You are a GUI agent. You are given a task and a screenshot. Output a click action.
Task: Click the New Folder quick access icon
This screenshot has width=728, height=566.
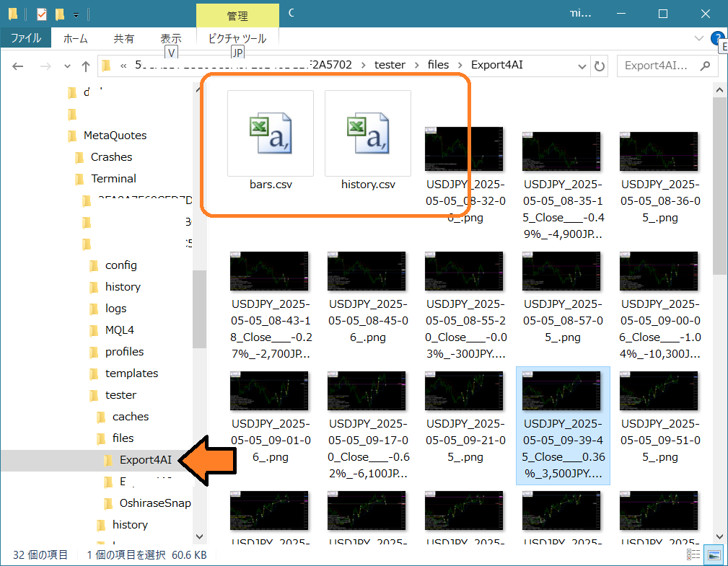(x=60, y=14)
